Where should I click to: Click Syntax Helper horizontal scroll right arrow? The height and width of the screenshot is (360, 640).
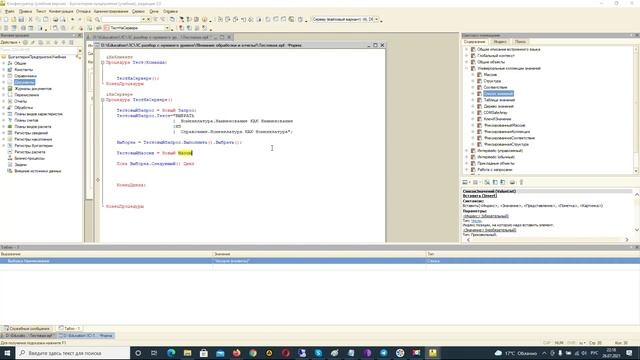pyautogui.click(x=627, y=240)
